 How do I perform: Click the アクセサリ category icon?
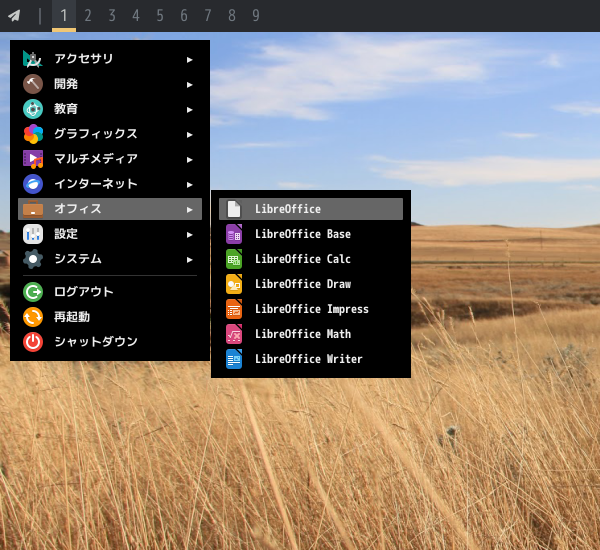point(33,59)
